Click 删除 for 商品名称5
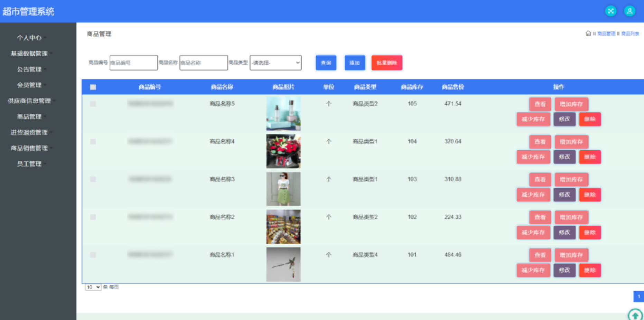 590,119
